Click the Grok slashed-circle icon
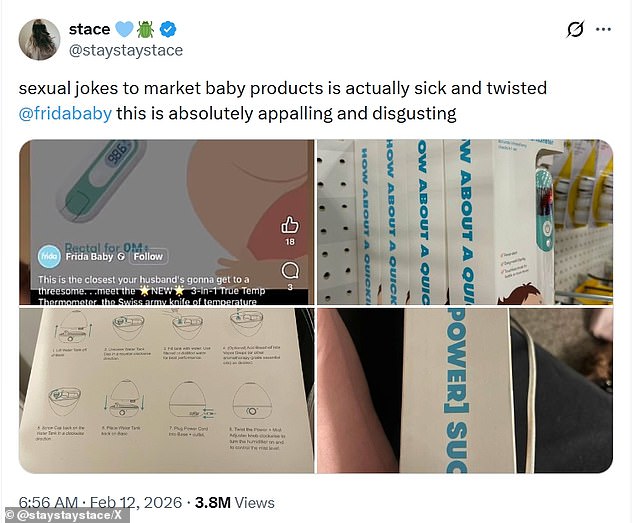 [575, 29]
